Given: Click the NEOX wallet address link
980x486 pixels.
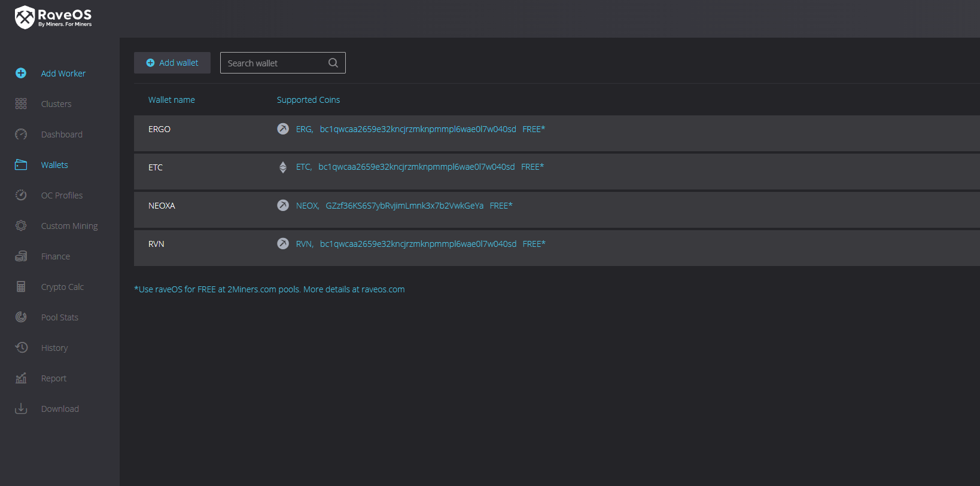Looking at the screenshot, I should [404, 206].
